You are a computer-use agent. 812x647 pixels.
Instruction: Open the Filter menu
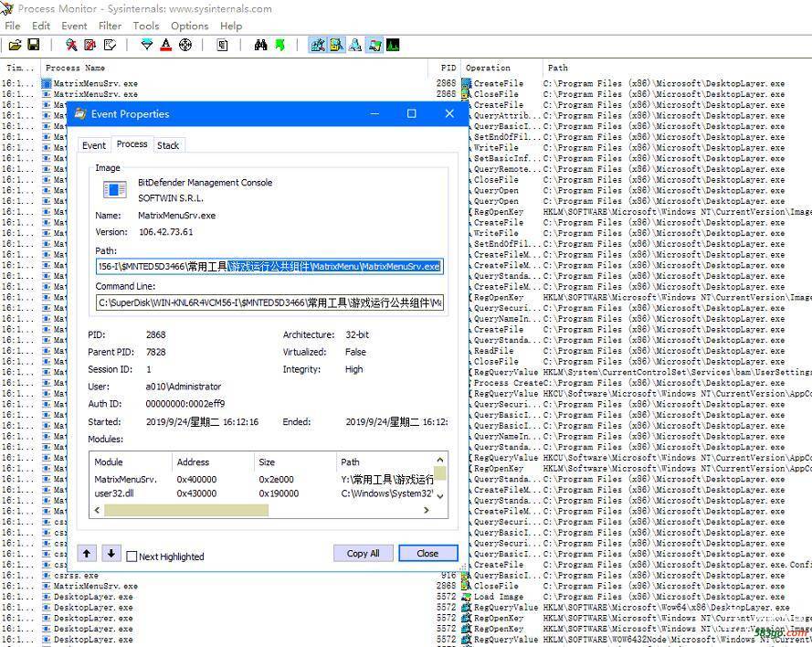coord(110,26)
